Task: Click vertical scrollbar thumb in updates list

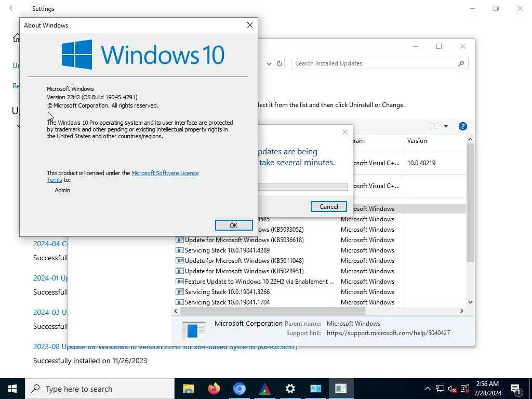Action: [x=470, y=203]
